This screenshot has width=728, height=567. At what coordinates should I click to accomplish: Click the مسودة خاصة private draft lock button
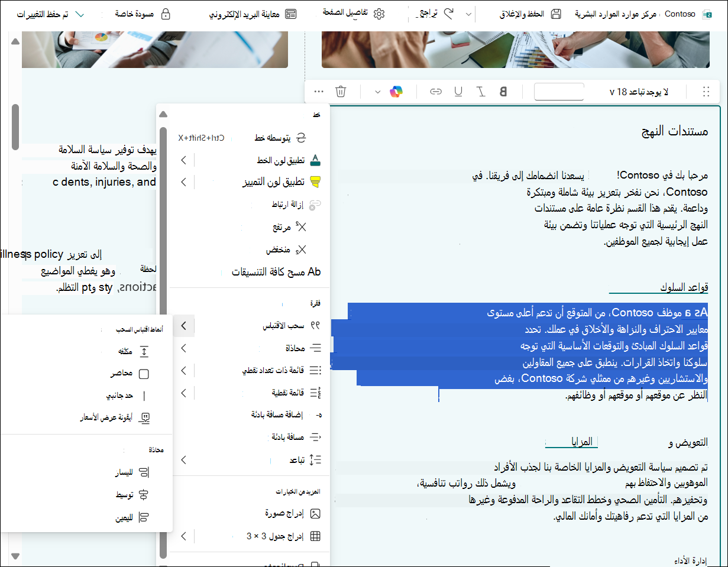142,14
